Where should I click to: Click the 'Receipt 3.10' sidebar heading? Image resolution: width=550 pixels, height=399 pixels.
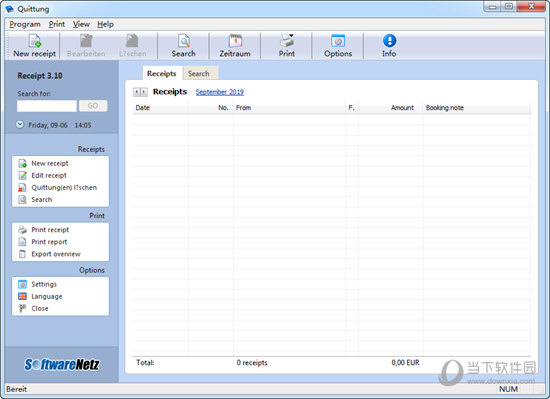point(40,76)
